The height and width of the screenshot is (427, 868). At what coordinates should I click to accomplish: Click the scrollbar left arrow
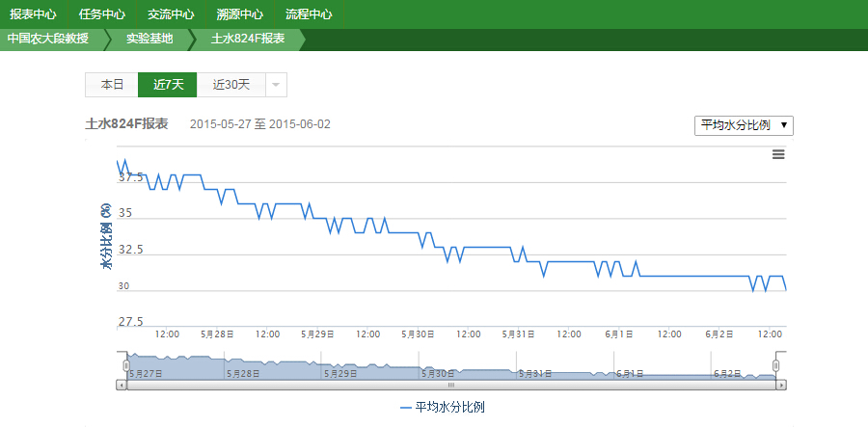click(122, 385)
